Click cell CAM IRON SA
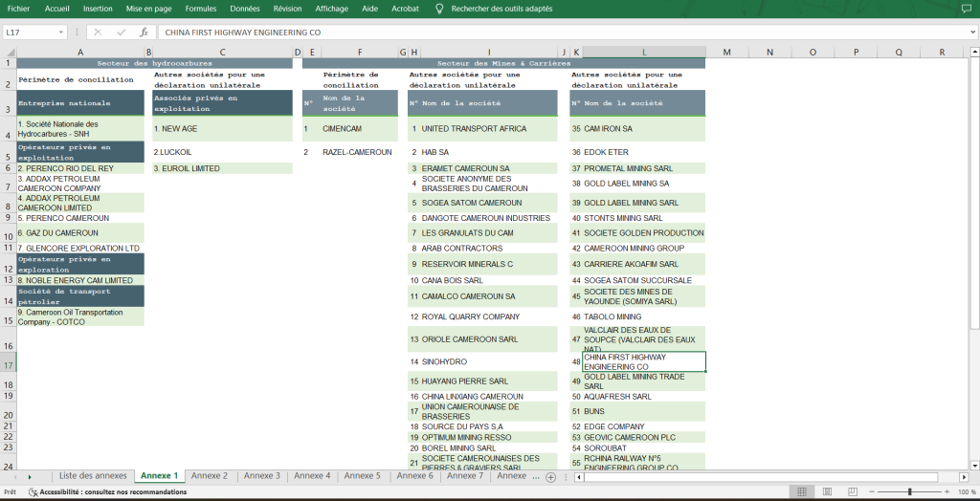This screenshot has width=980, height=501. (644, 129)
